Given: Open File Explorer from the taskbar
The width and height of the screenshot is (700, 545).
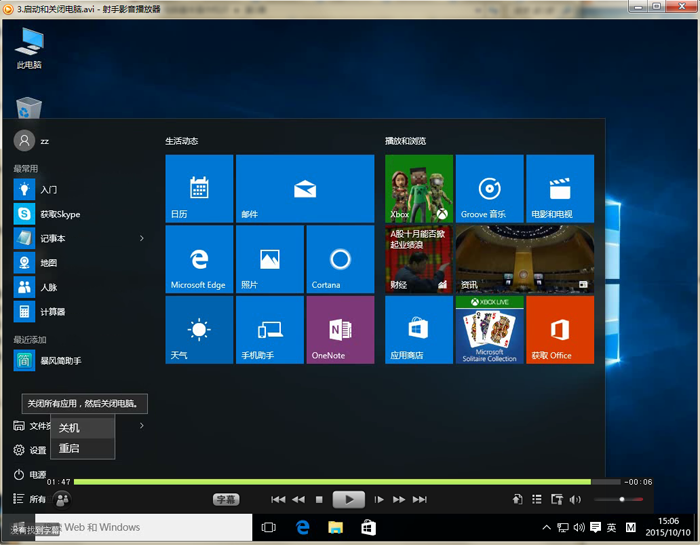Looking at the screenshot, I should click(335, 527).
